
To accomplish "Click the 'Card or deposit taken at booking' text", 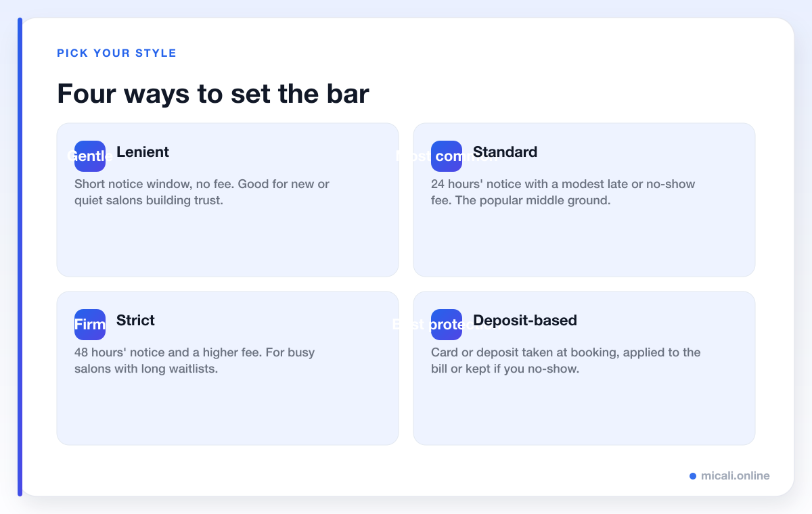I will 566,360.
